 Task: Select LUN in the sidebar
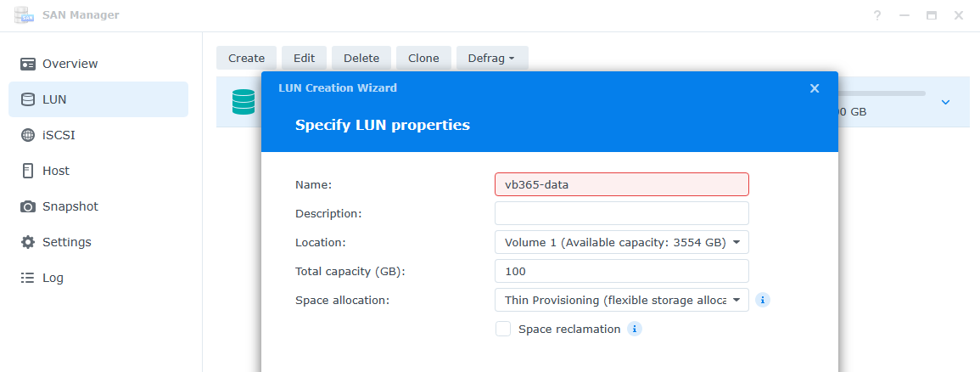98,99
